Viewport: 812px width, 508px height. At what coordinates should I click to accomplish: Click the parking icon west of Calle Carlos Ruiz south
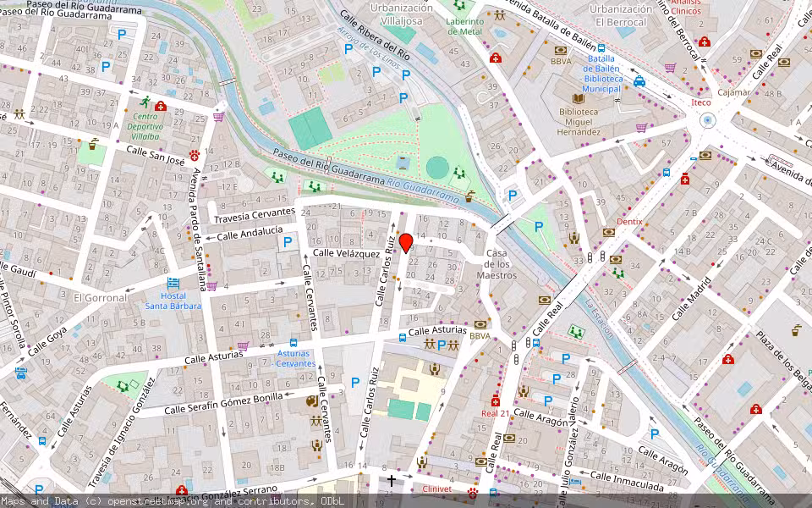click(355, 383)
